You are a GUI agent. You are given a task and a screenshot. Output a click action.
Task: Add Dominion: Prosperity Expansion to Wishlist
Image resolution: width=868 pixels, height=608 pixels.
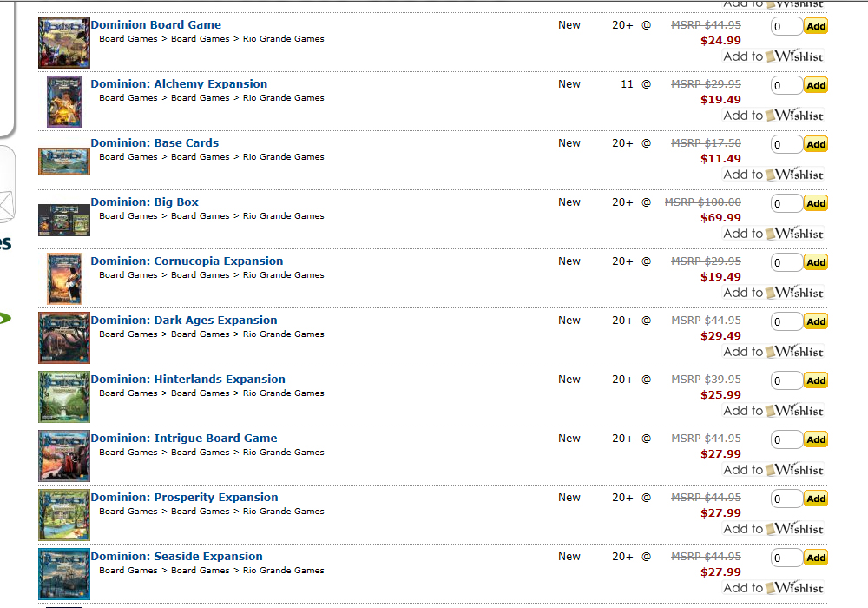[773, 529]
